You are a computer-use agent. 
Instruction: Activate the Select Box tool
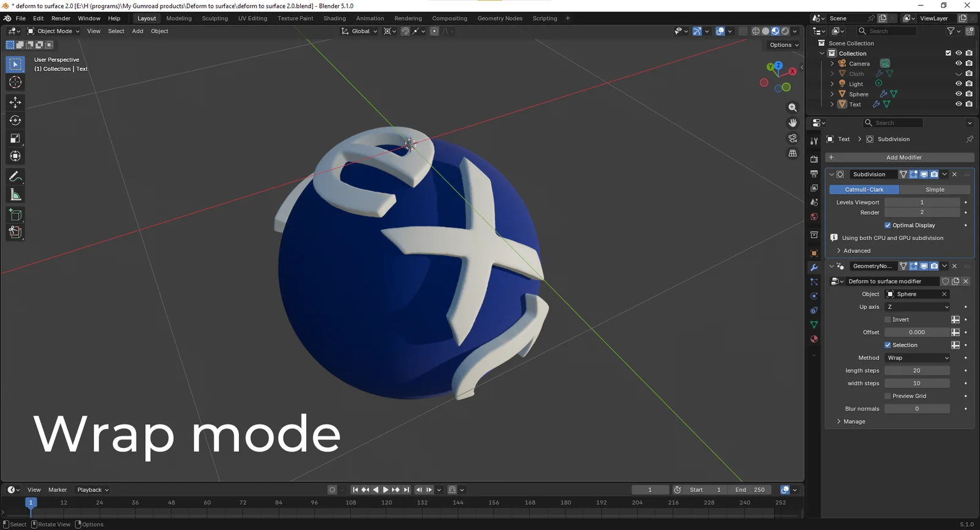coord(15,64)
